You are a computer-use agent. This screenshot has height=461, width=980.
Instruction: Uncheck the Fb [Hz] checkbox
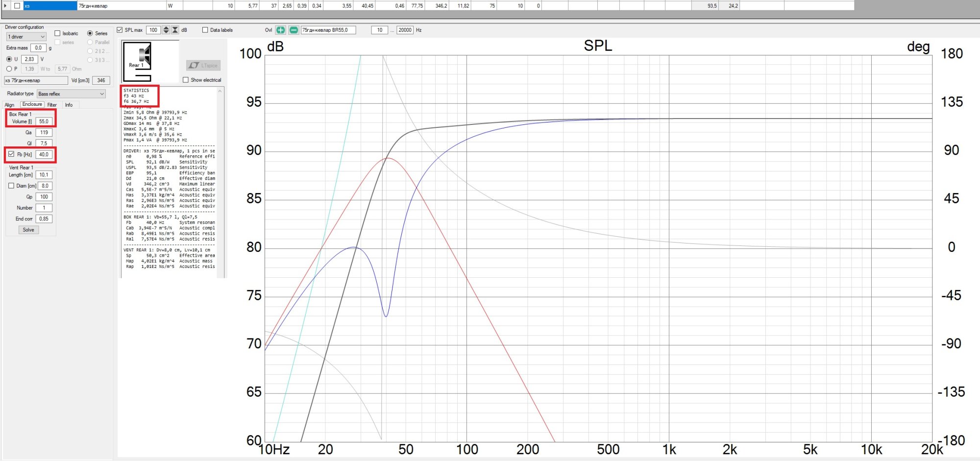(11, 154)
